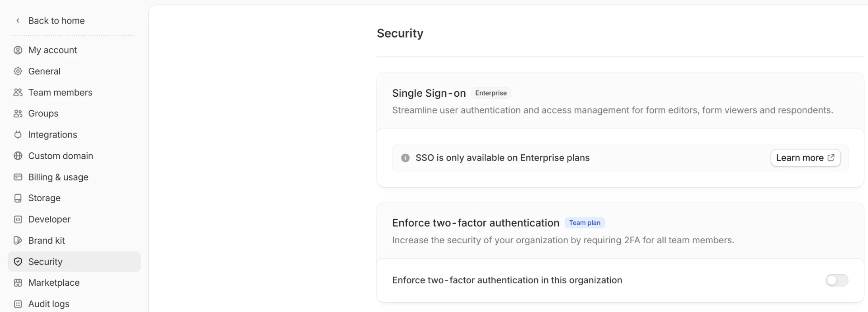Click the Groups people icon
Image resolution: width=868 pixels, height=312 pixels.
click(x=18, y=113)
